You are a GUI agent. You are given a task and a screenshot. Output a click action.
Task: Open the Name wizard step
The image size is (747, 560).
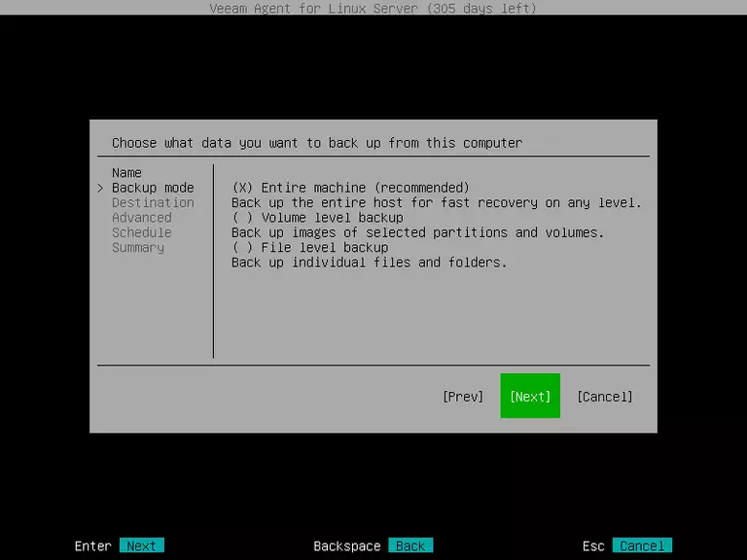pyautogui.click(x=126, y=173)
